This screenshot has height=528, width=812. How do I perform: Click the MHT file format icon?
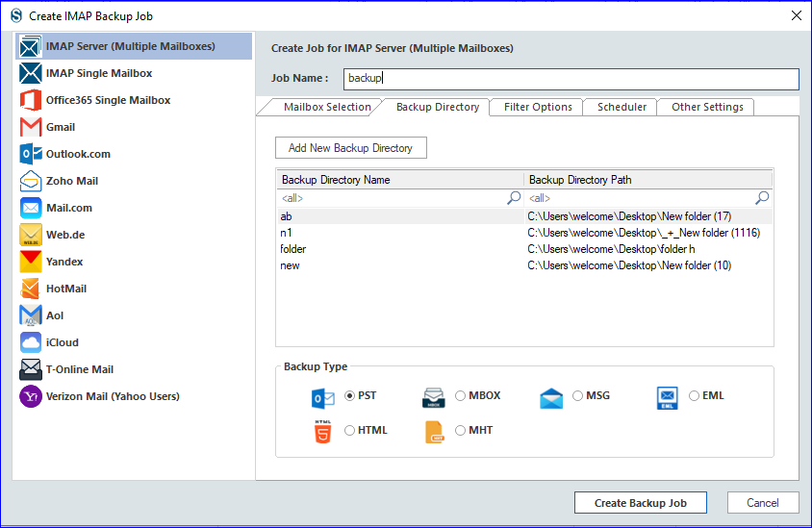pyautogui.click(x=434, y=432)
